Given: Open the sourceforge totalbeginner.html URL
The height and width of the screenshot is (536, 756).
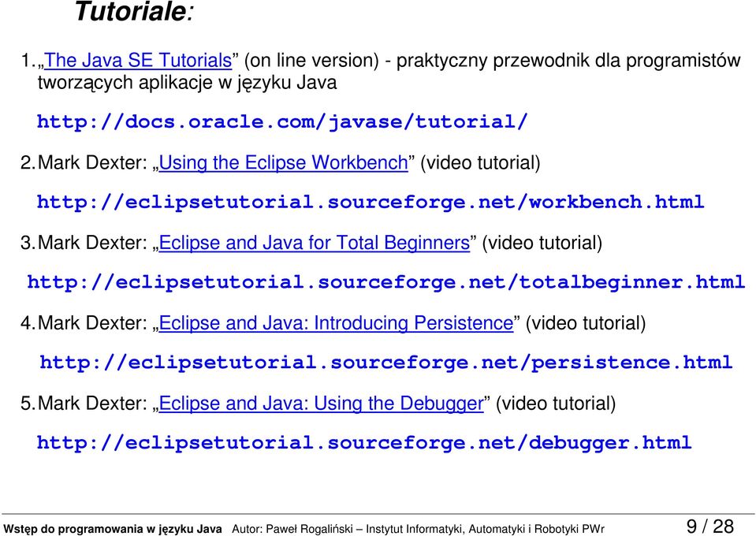Looking at the screenshot, I should (x=386, y=282).
